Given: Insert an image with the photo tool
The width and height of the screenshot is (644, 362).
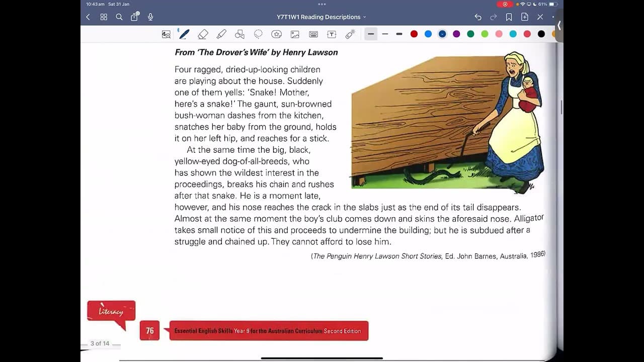Looking at the screenshot, I should (x=295, y=34).
